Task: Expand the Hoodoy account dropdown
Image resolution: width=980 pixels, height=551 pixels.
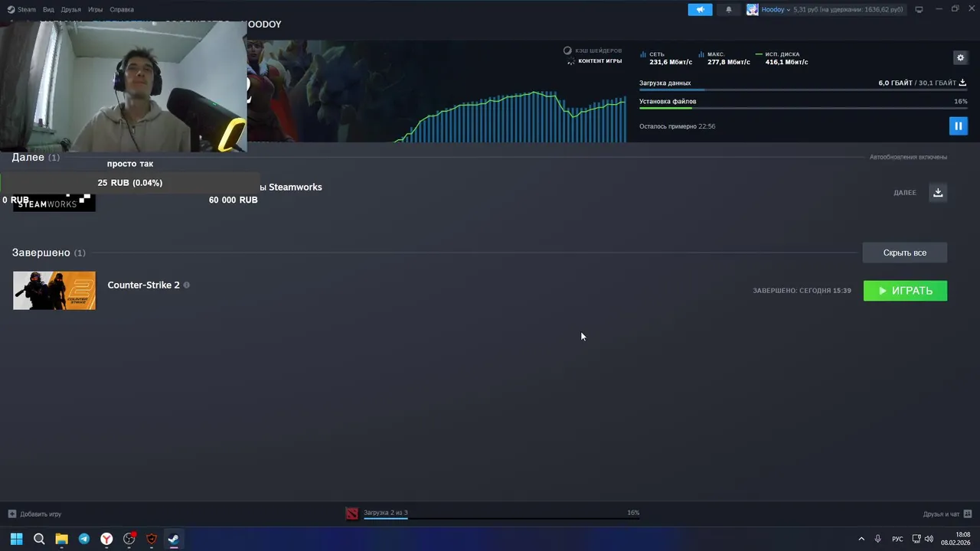Action: coord(776,9)
